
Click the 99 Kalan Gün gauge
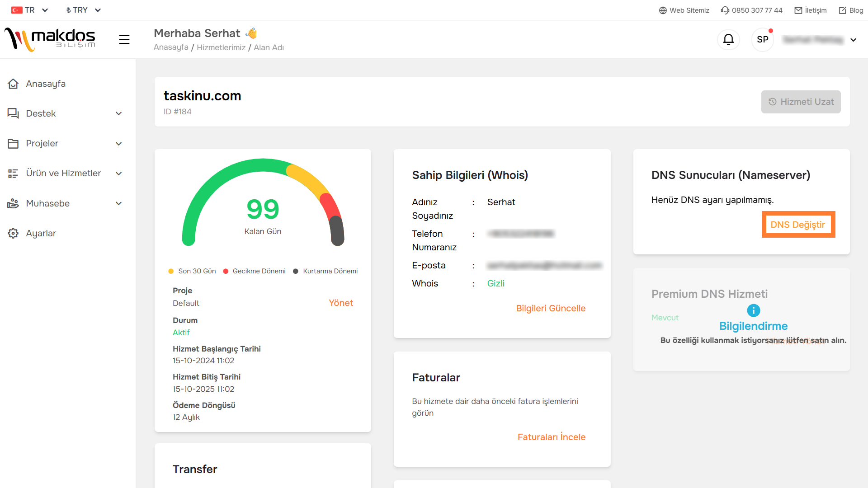click(x=263, y=202)
